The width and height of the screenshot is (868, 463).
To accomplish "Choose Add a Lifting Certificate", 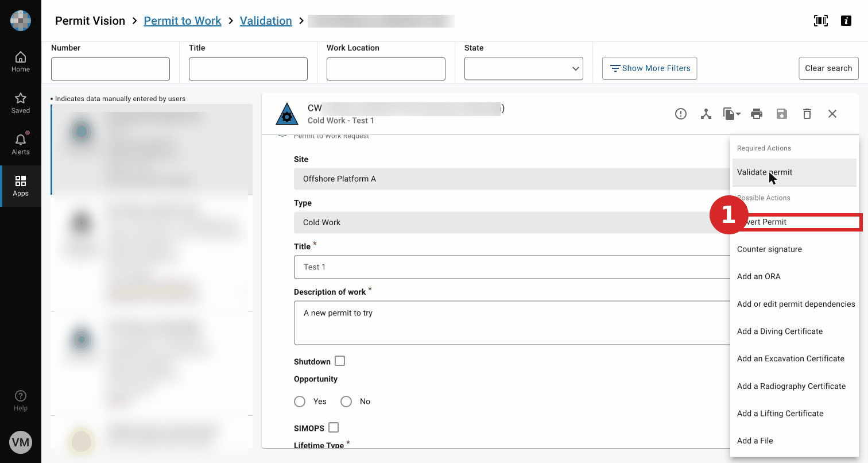I will (795, 414).
